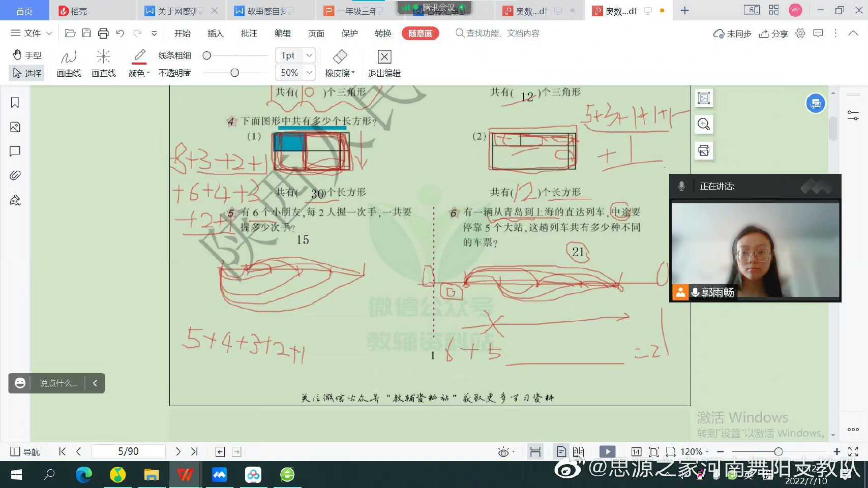This screenshot has width=868, height=488.
Task: Click the 随意画 highlighted tab
Action: [x=421, y=34]
